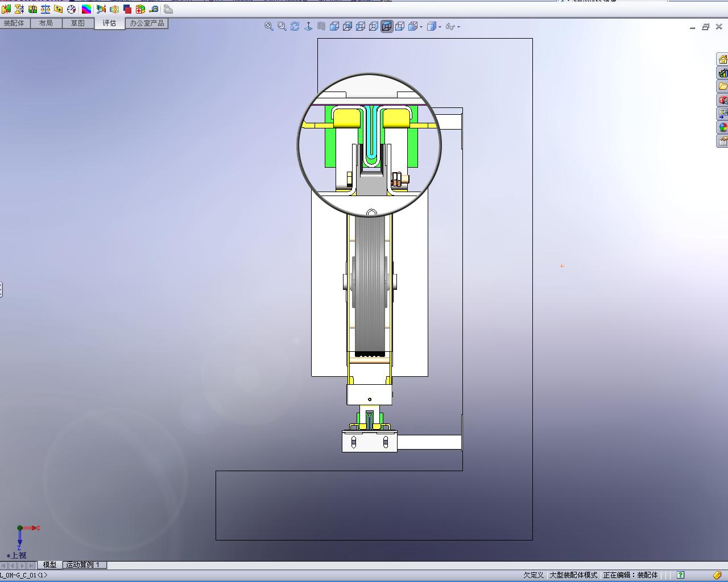Expand the display cube dropdown arrow
Viewport: 728px width, 582px height.
pos(440,27)
